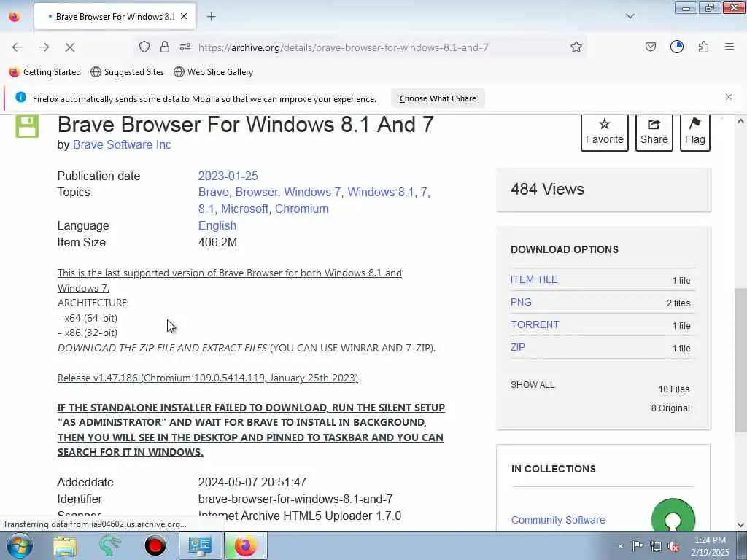The width and height of the screenshot is (747, 560).
Task: Click the muted volume tray icon
Action: click(x=673, y=546)
